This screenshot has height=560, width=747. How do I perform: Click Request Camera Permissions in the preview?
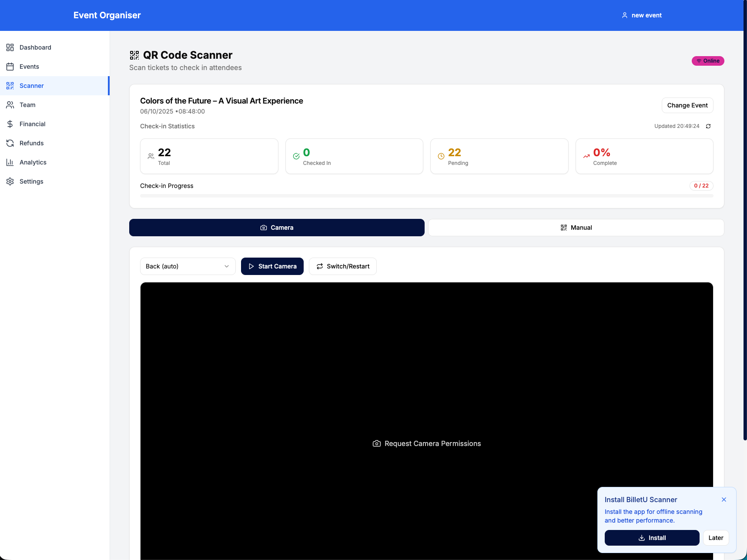427,443
